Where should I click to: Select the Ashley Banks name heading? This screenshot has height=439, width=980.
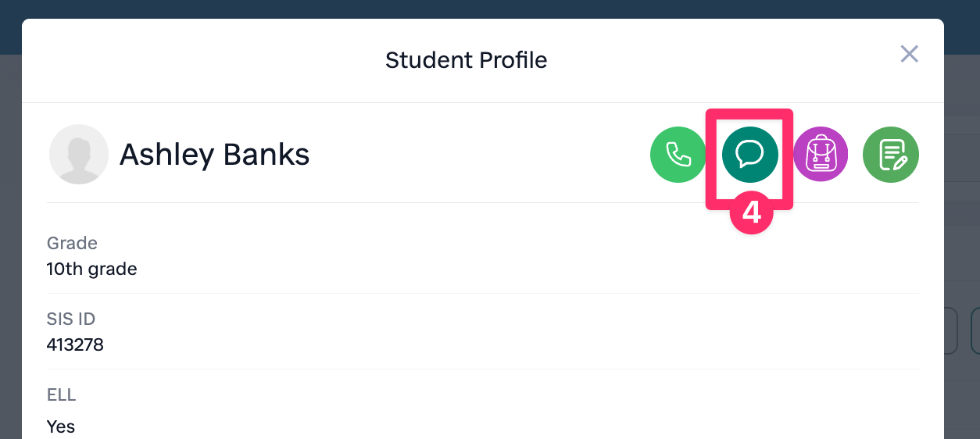(x=214, y=155)
